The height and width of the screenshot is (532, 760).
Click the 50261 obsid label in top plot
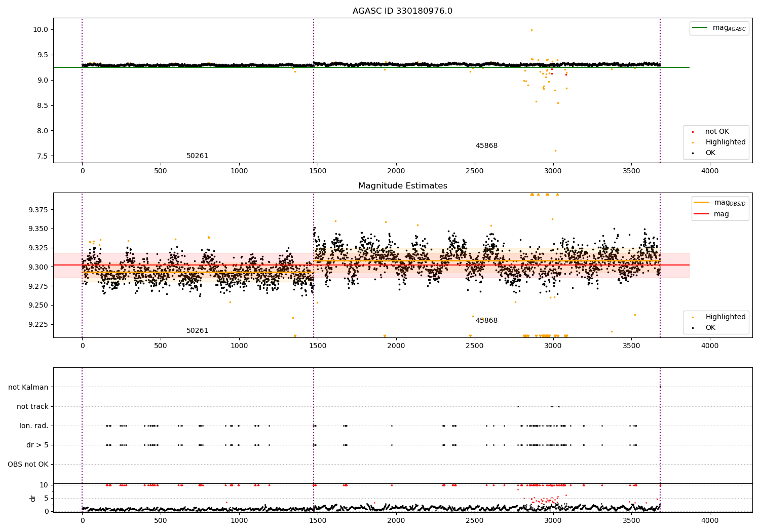coord(197,156)
